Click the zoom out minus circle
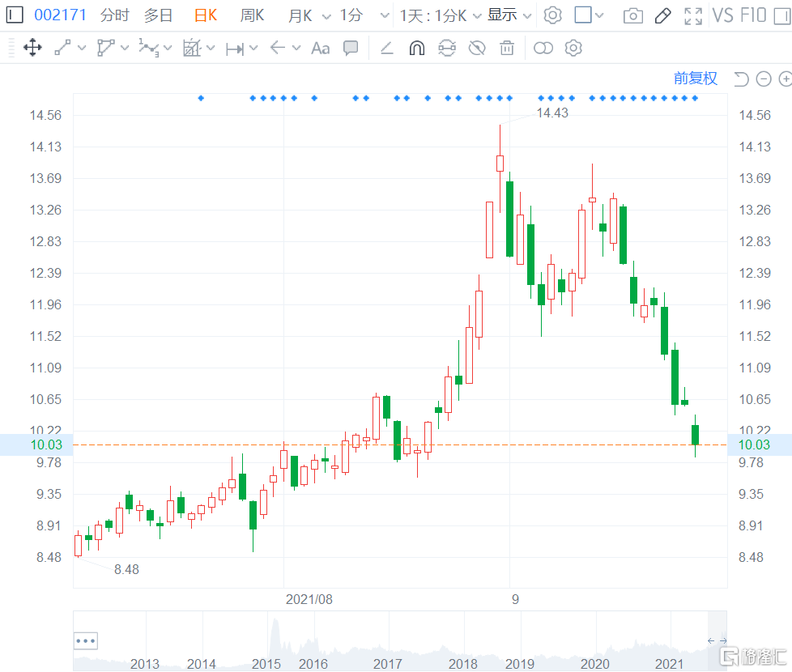The width and height of the screenshot is (792, 672). (763, 79)
